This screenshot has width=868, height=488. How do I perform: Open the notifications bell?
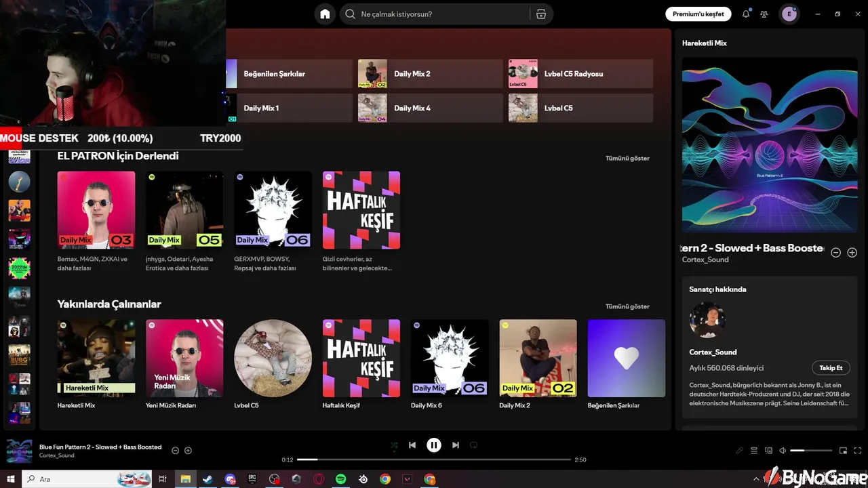point(746,14)
